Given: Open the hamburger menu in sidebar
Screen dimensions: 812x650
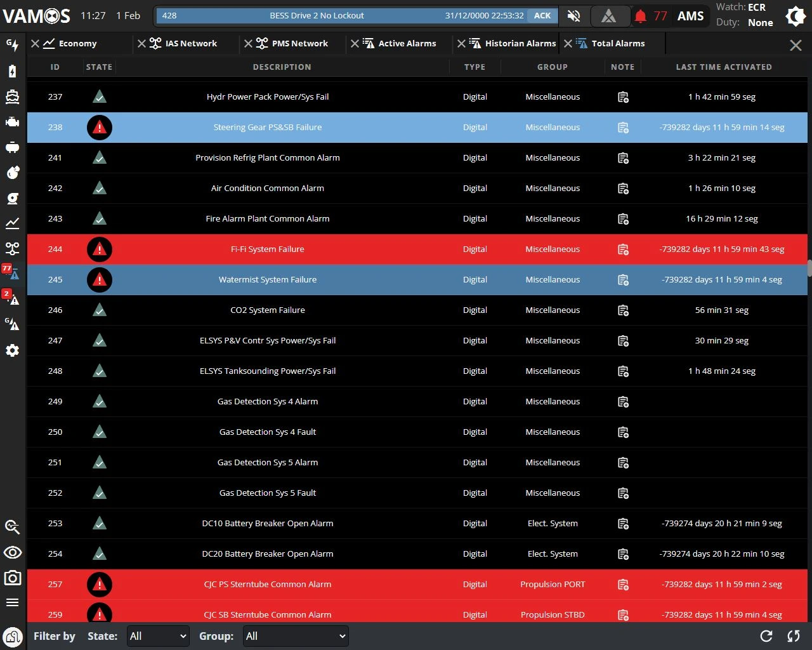Looking at the screenshot, I should pyautogui.click(x=12, y=602).
